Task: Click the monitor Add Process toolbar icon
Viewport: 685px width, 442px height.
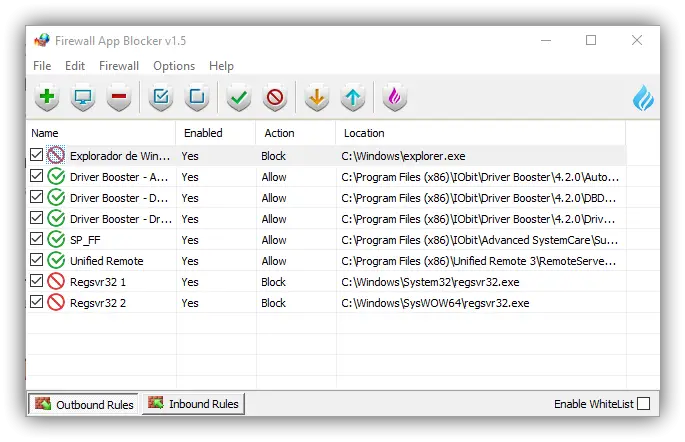Action: pos(83,97)
